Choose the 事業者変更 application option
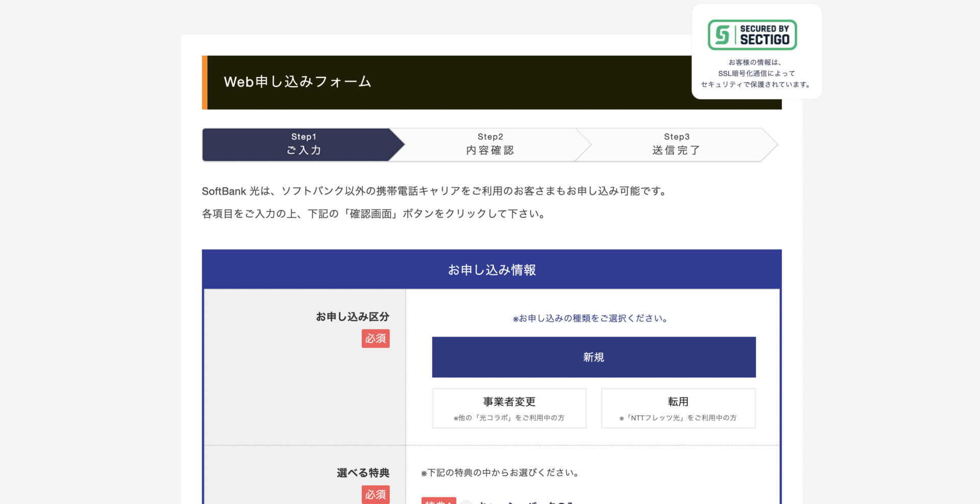 [509, 408]
